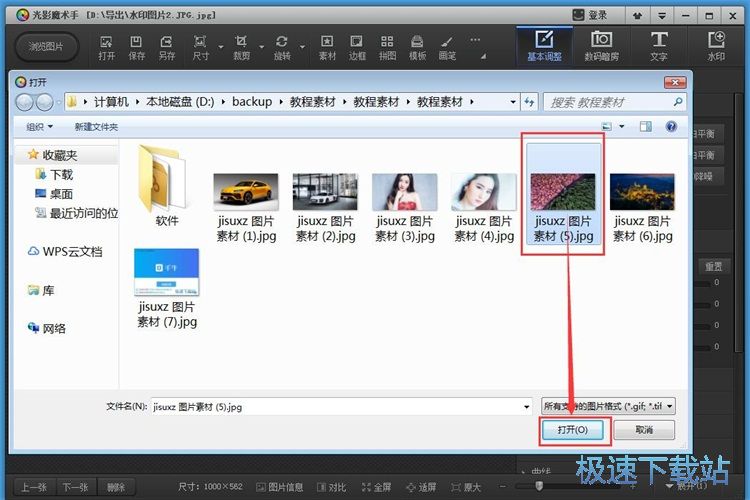Expand the 旋转 rotate dropdown arrow
This screenshot has height=500, width=750.
click(x=302, y=47)
